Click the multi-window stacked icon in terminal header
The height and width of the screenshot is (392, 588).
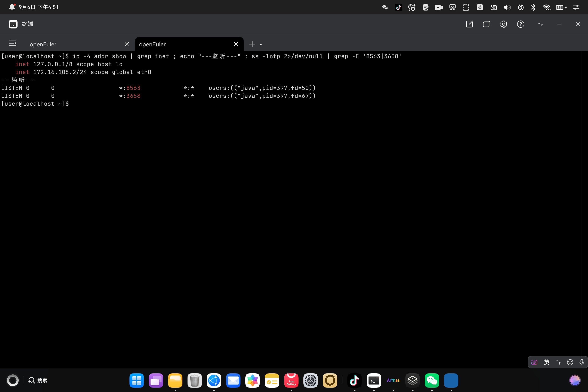point(486,24)
